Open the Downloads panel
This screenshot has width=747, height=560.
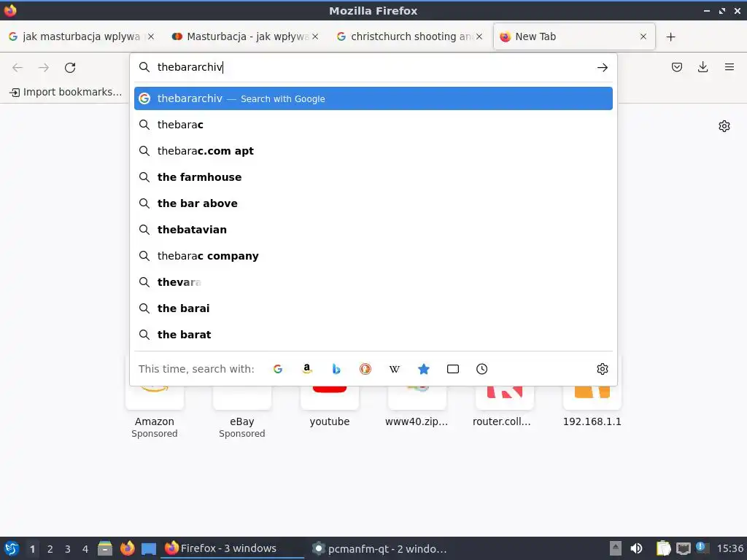(703, 67)
